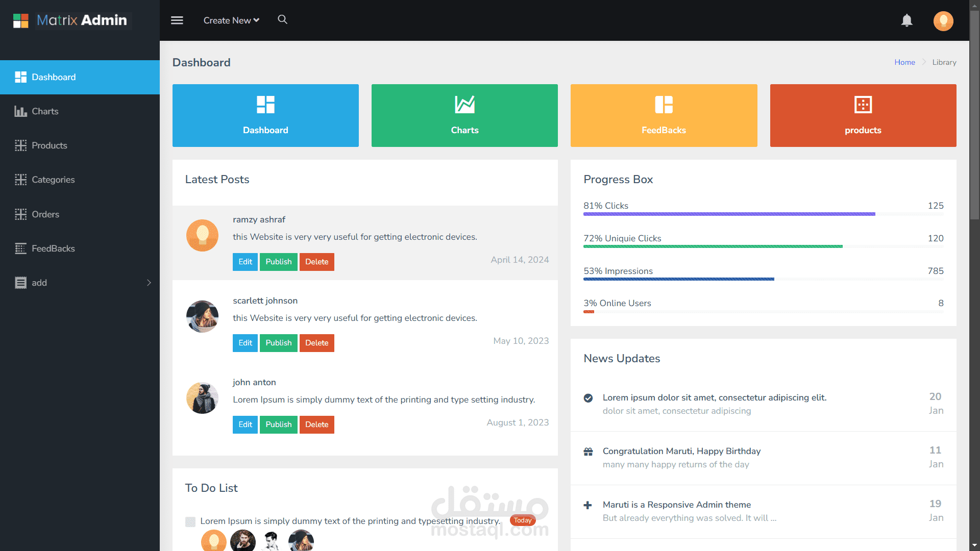This screenshot has height=551, width=980.
Task: Click Publish on scarlett johnson's post
Action: pyautogui.click(x=278, y=343)
